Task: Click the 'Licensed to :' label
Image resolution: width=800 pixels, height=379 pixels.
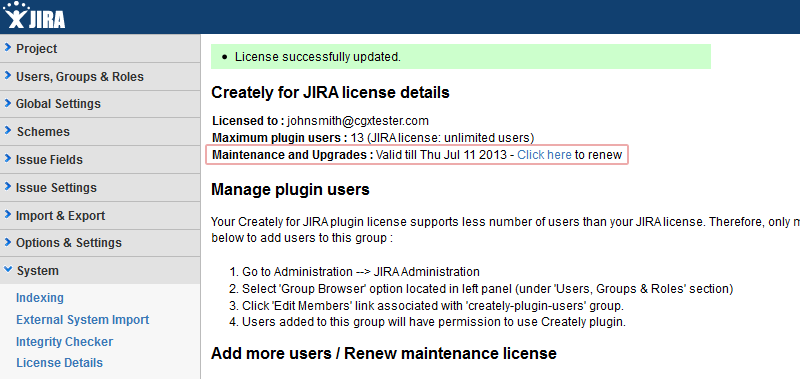Action: click(248, 121)
